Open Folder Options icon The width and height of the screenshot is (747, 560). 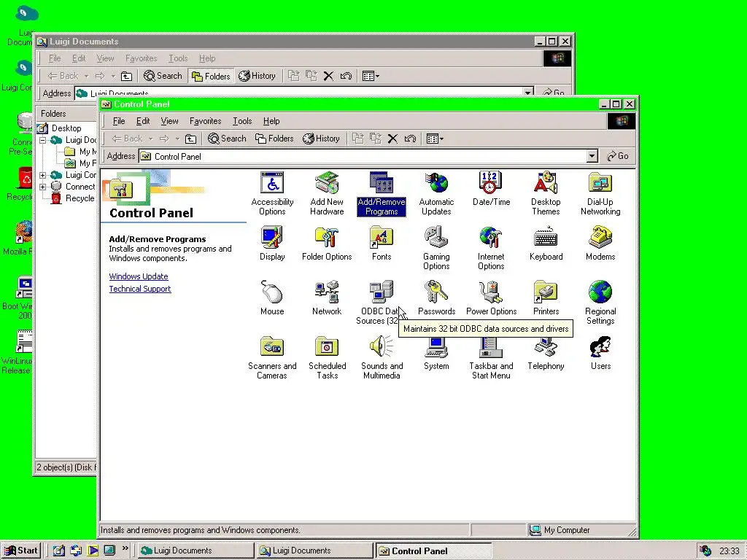[x=327, y=244]
